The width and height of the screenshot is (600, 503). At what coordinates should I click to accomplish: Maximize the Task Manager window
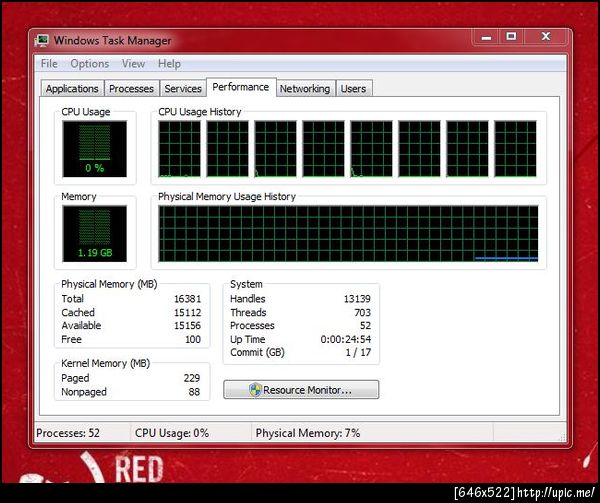[511, 37]
